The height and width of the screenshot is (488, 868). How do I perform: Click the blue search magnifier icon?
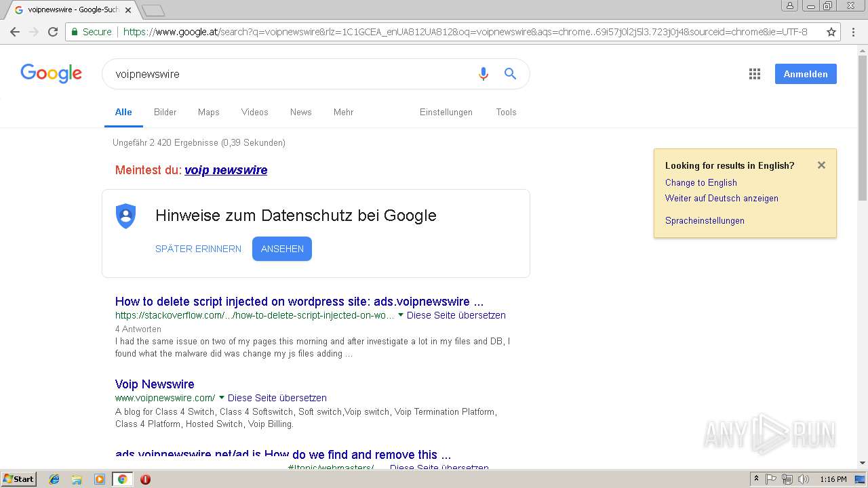pyautogui.click(x=510, y=74)
